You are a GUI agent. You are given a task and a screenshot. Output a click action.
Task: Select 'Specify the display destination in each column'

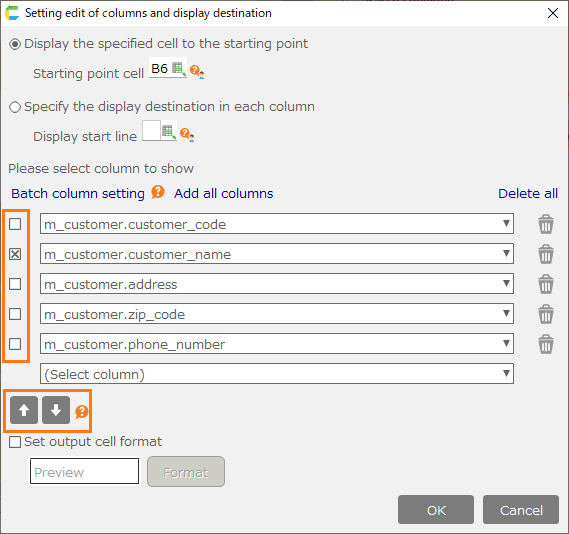pyautogui.click(x=15, y=107)
